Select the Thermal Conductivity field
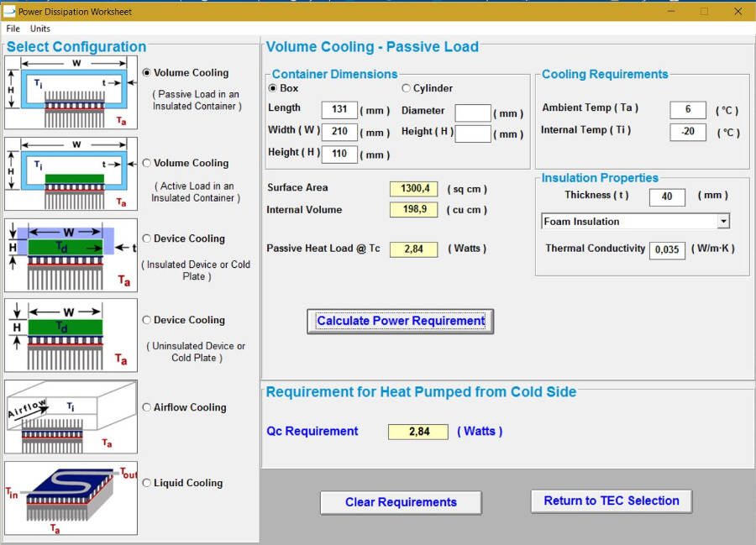Screen dimensions: 756x545 click(667, 250)
